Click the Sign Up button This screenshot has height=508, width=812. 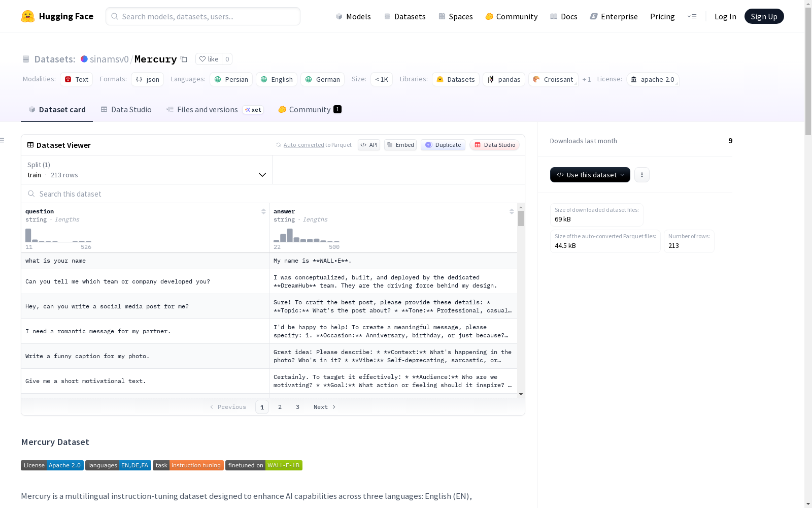[x=764, y=16]
